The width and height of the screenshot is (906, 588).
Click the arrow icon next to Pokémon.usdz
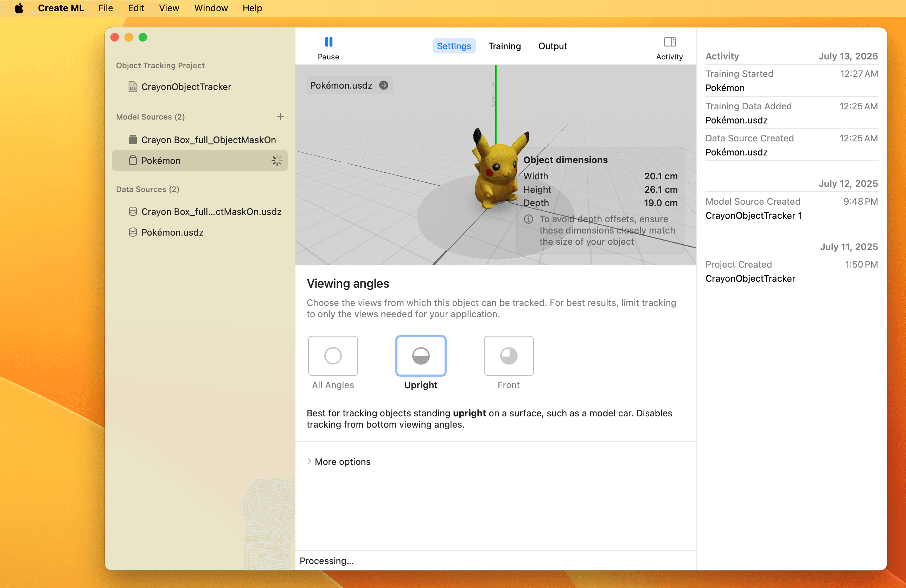pyautogui.click(x=384, y=85)
